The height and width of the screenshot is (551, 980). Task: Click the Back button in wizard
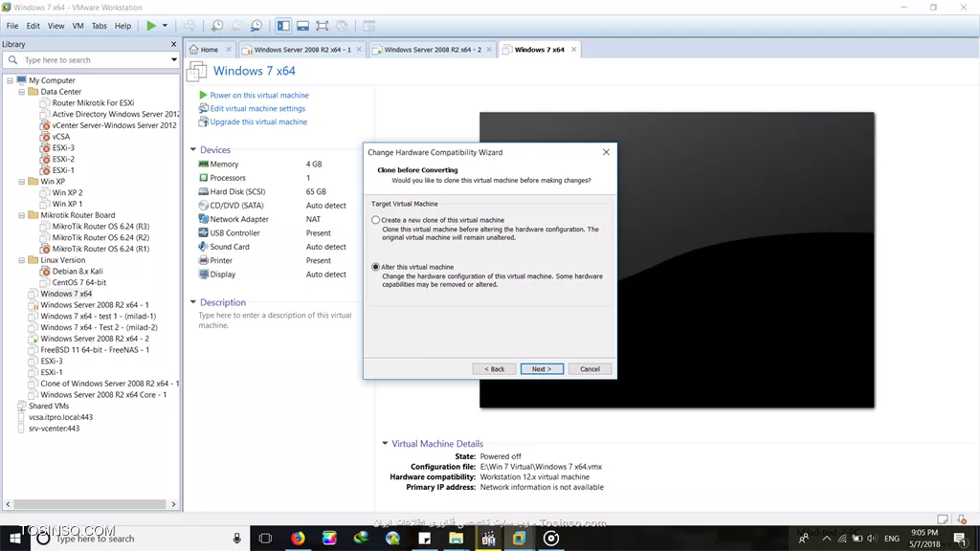pos(495,369)
